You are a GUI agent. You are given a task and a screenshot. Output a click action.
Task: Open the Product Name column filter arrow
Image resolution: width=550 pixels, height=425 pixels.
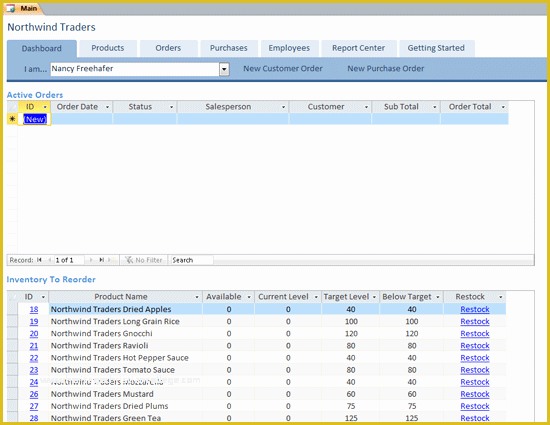click(197, 297)
